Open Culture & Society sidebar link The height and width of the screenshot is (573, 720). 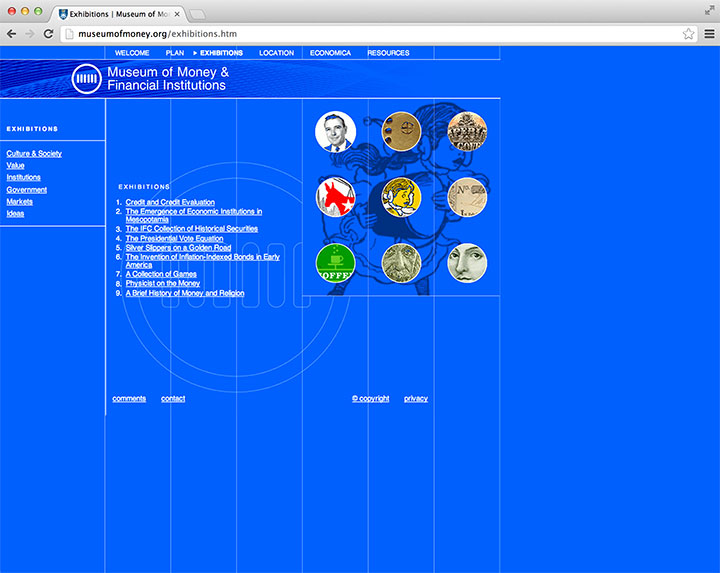coord(34,153)
